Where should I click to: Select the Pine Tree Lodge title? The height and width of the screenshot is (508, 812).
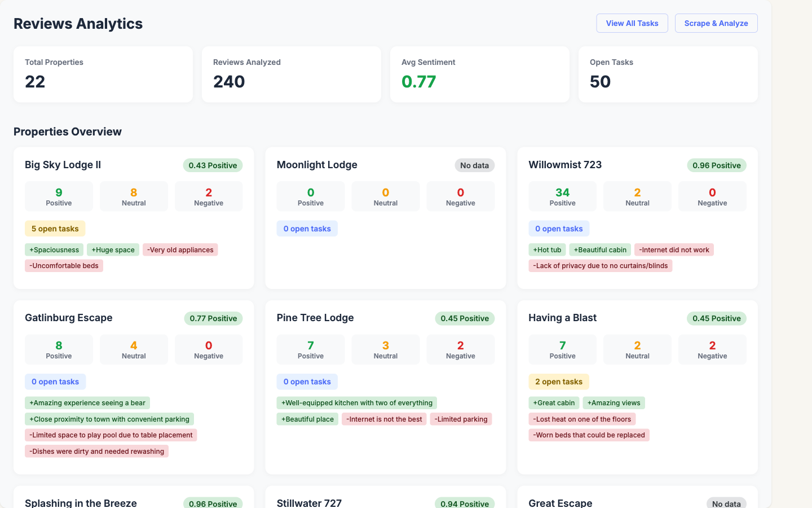[x=315, y=318]
